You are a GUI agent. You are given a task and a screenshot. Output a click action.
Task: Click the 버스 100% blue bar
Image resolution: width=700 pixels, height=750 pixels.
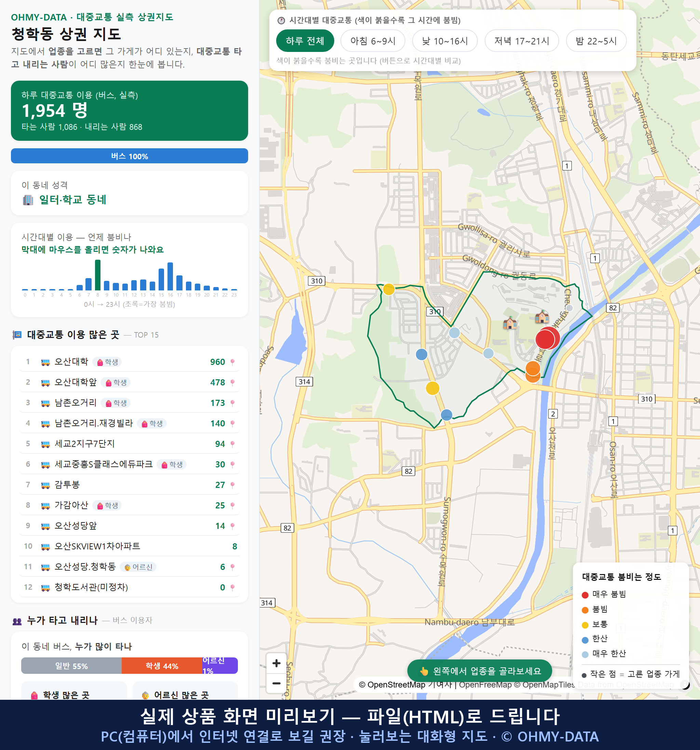130,156
